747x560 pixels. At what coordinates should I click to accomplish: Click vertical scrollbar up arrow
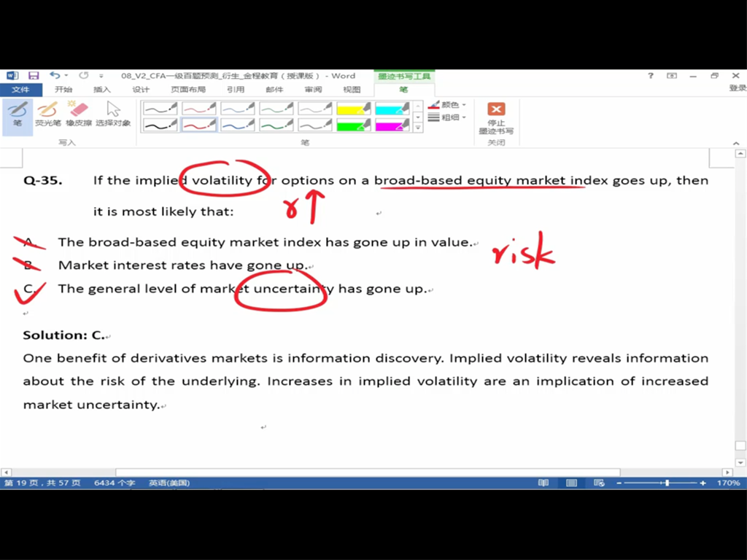pyautogui.click(x=740, y=154)
